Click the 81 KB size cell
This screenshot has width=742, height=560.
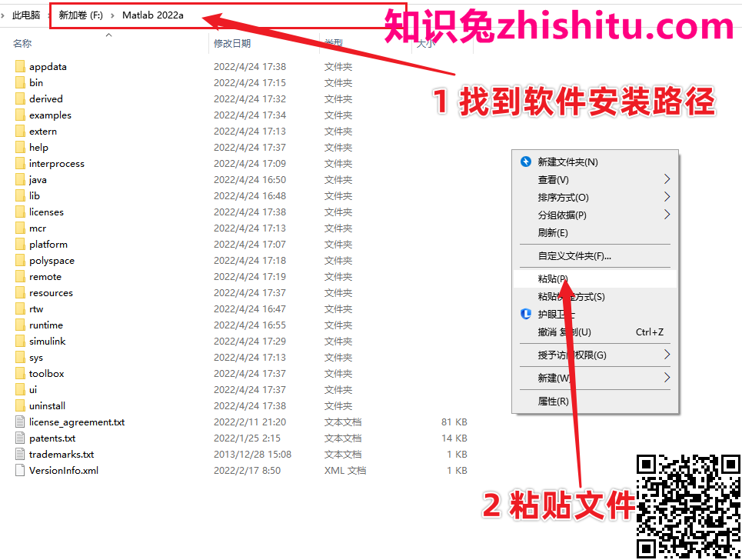click(454, 422)
